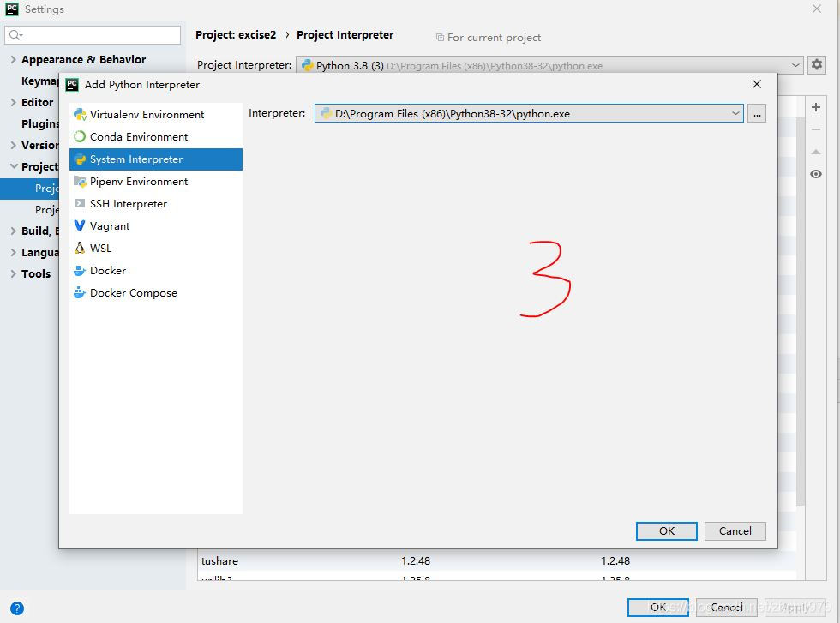Choose Conda Environment option
The image size is (840, 623).
pos(139,137)
